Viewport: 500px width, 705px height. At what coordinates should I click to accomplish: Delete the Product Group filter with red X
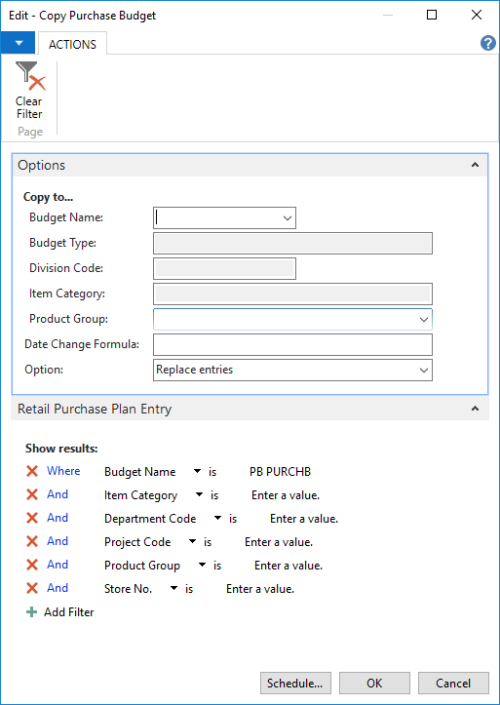pos(32,565)
